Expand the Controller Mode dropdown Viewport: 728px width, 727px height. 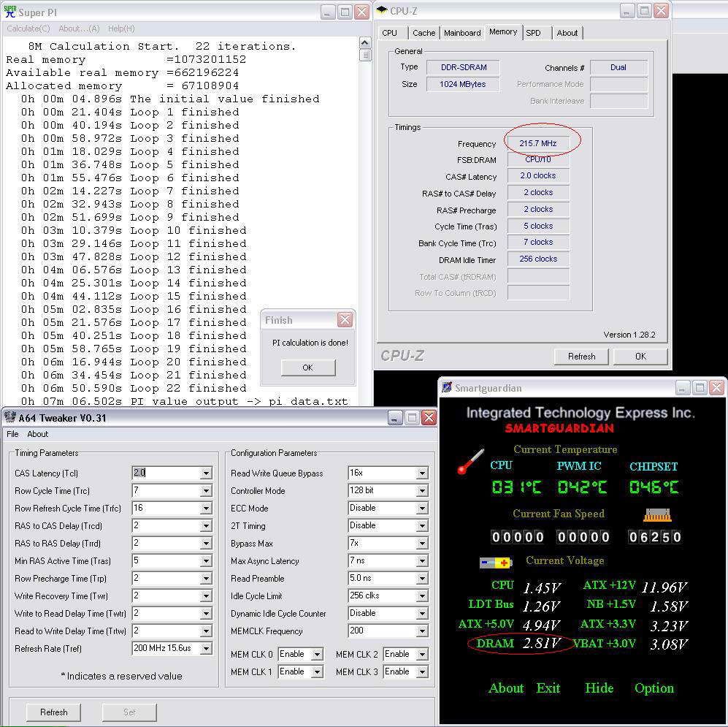422,490
